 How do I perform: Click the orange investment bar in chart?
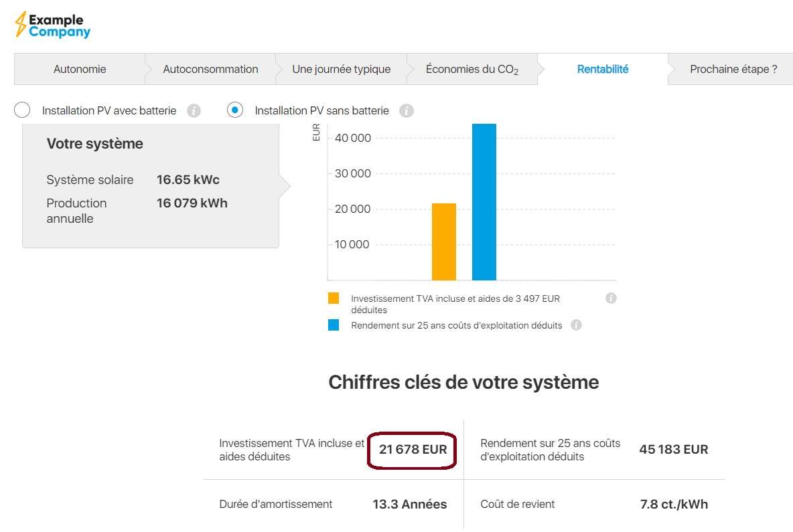[443, 242]
